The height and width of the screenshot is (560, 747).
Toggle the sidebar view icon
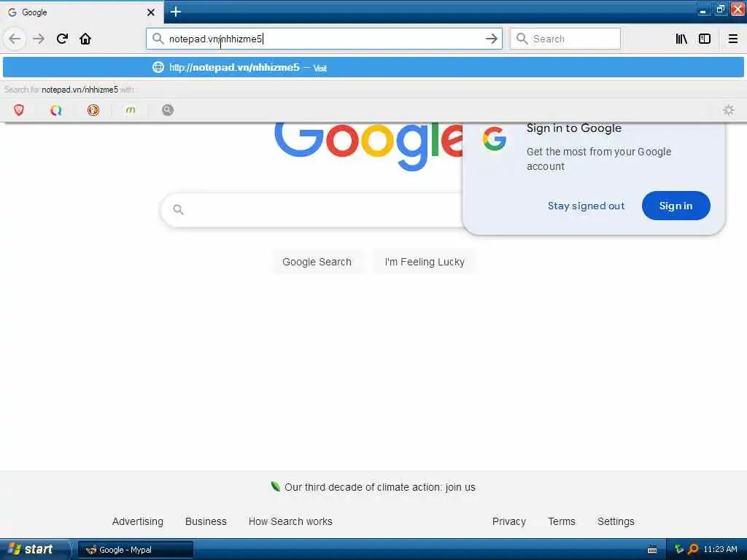coord(705,39)
